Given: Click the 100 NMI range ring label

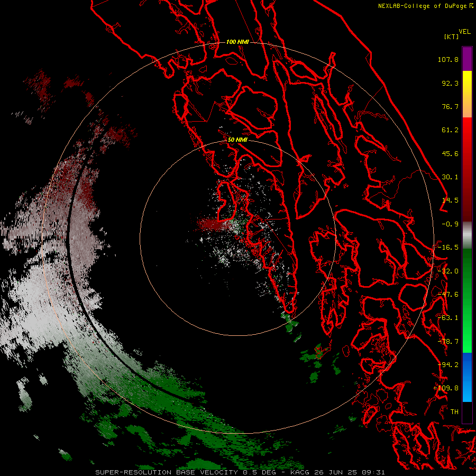Looking at the screenshot, I should click(237, 42).
